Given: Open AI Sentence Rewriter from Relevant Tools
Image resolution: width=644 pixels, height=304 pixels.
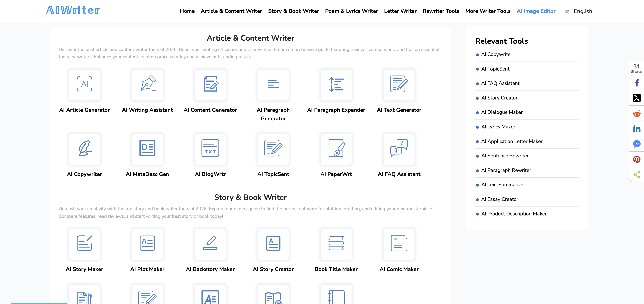Looking at the screenshot, I should coord(505,156).
